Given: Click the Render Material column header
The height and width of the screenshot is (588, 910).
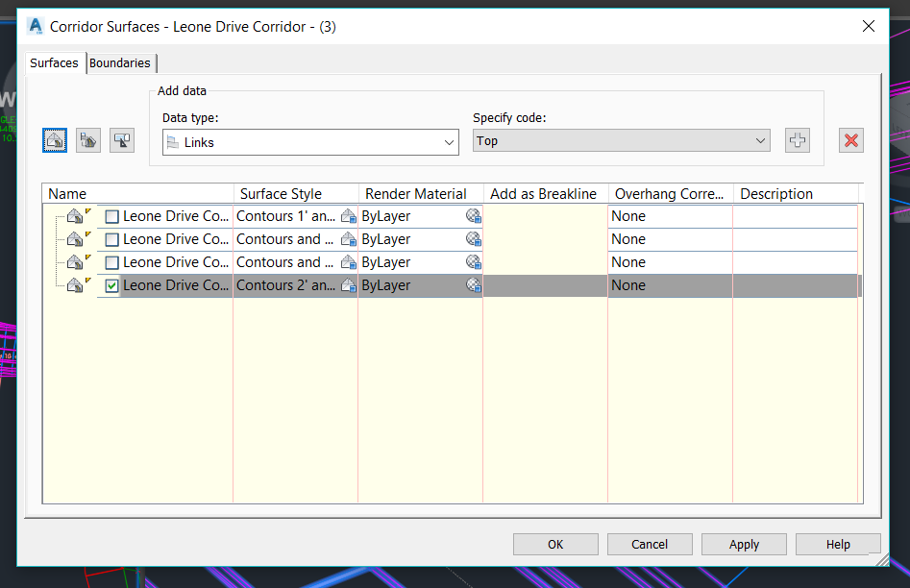Looking at the screenshot, I should click(421, 194).
